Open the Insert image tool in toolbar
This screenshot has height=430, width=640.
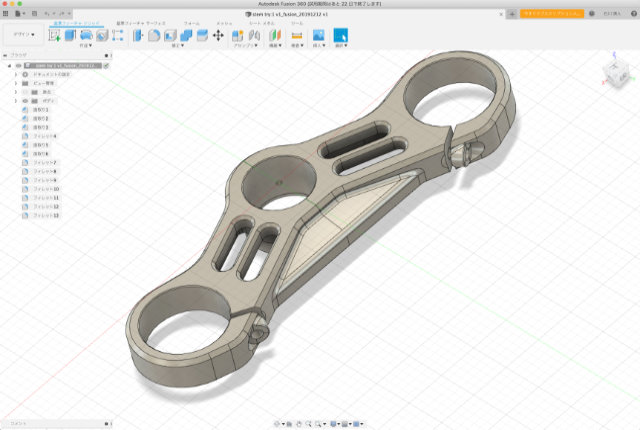pyautogui.click(x=317, y=35)
